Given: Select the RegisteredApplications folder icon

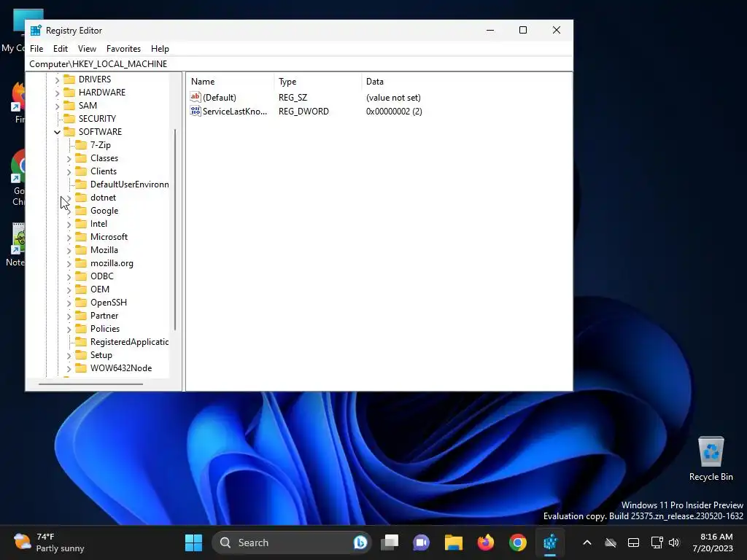Looking at the screenshot, I should [82, 342].
